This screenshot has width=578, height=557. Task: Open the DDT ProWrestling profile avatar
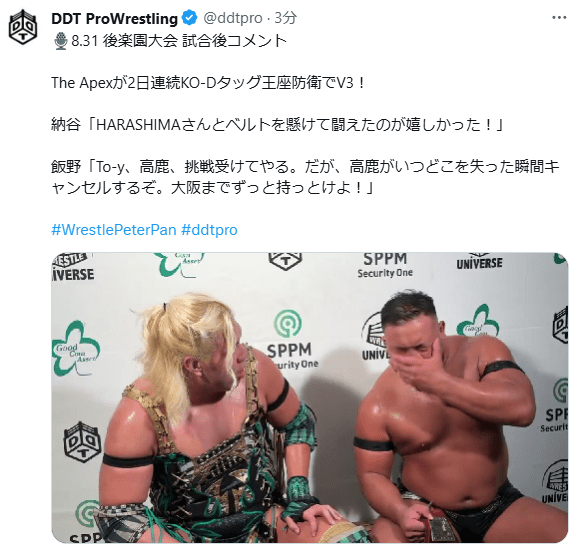(x=23, y=27)
